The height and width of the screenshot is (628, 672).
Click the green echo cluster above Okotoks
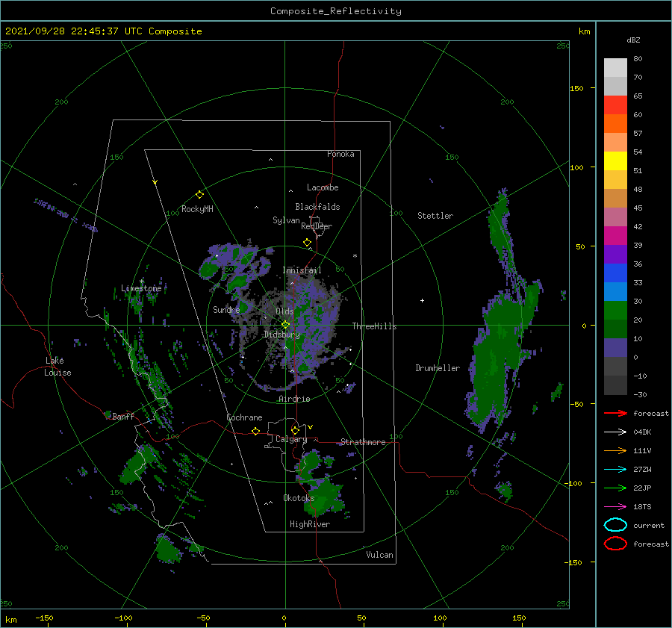pos(311,465)
